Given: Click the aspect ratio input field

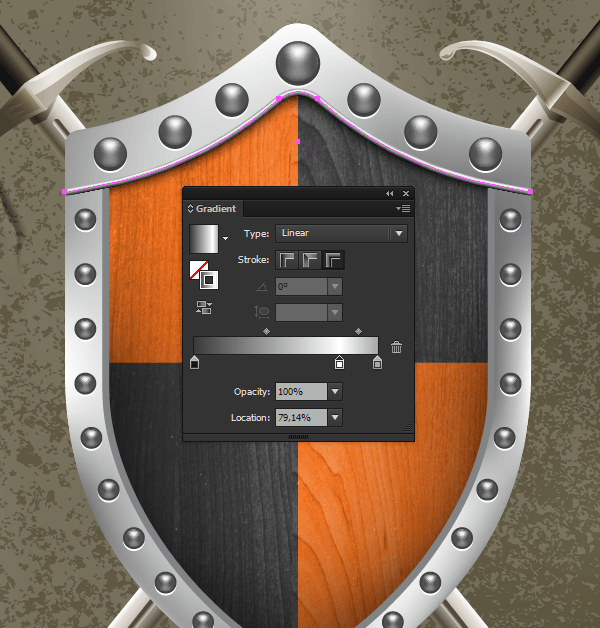Looking at the screenshot, I should [301, 312].
